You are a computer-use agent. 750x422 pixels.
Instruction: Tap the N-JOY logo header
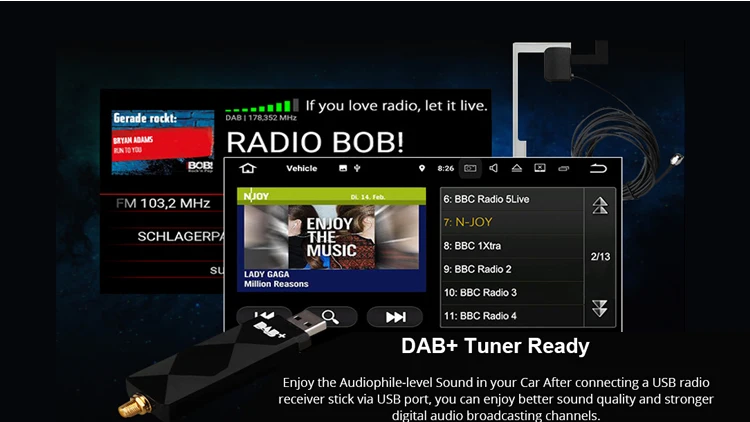256,196
